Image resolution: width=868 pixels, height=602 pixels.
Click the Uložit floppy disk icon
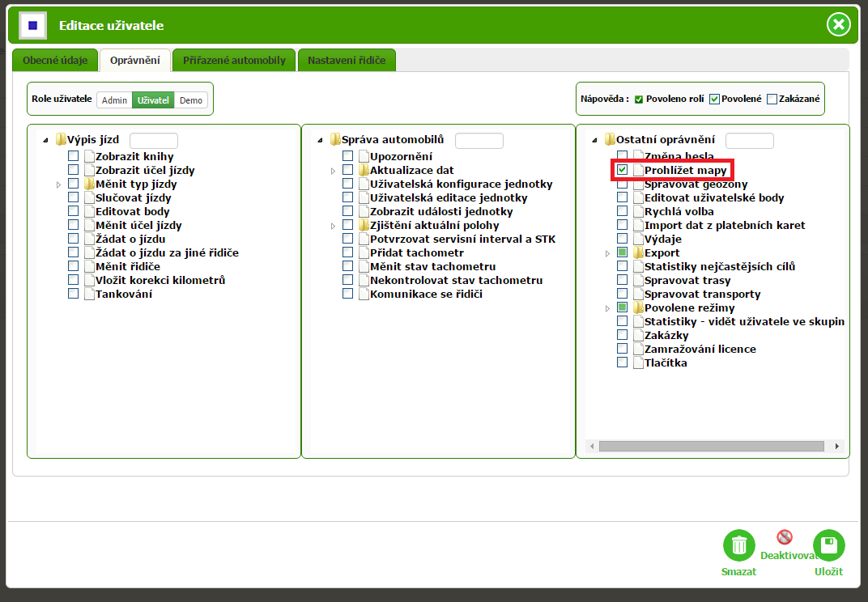828,545
